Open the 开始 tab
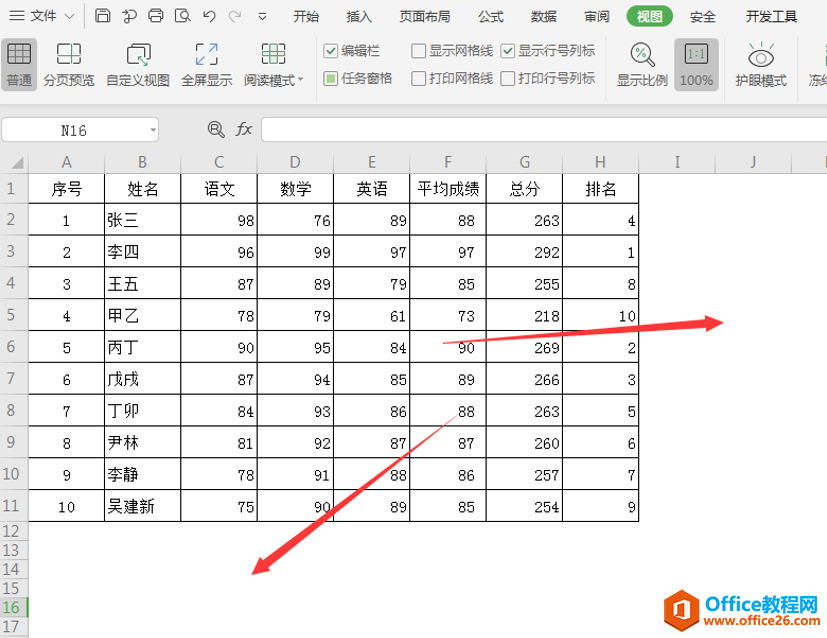The image size is (827, 638). click(306, 17)
